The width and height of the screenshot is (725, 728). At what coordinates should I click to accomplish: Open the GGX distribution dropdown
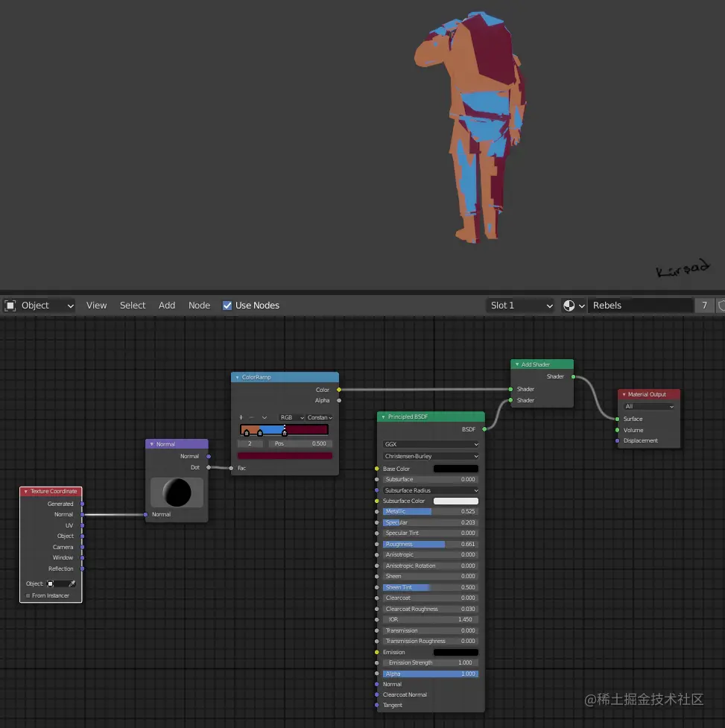pyautogui.click(x=430, y=443)
